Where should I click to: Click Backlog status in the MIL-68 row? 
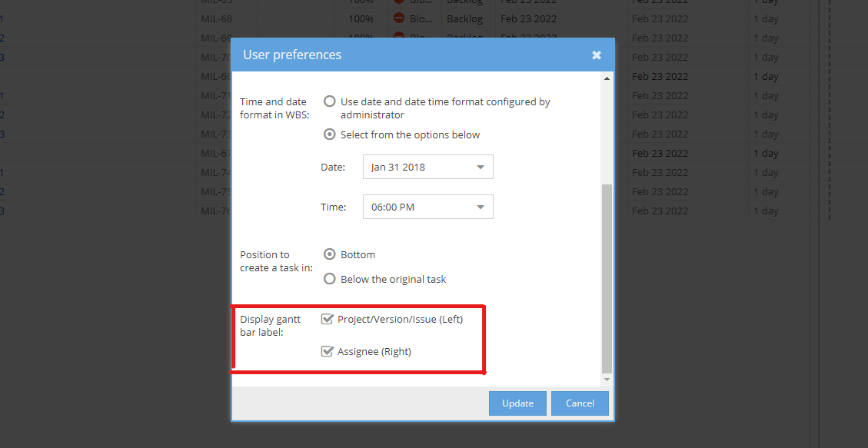point(467,18)
